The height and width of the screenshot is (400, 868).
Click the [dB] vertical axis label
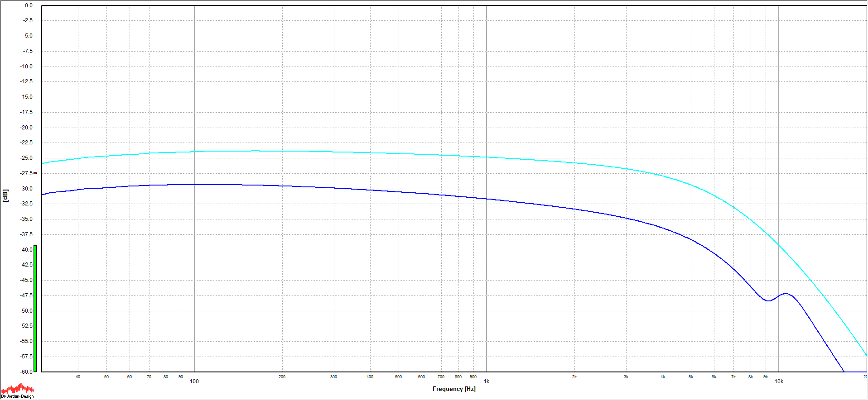point(5,195)
